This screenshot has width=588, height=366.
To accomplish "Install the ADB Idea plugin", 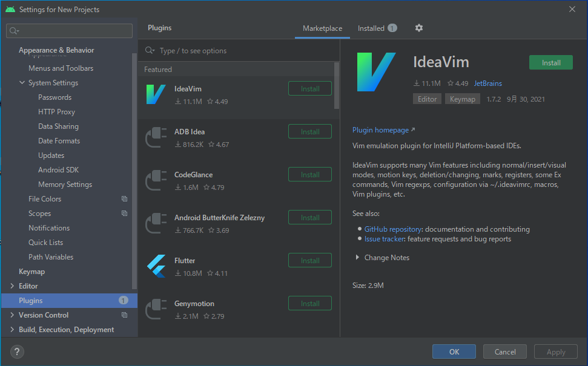I will click(310, 132).
